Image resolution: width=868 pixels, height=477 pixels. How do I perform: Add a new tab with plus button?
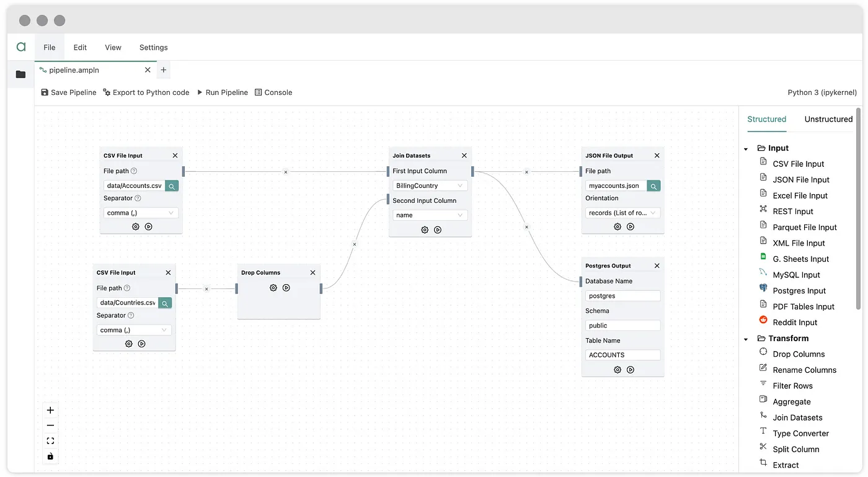coord(164,70)
